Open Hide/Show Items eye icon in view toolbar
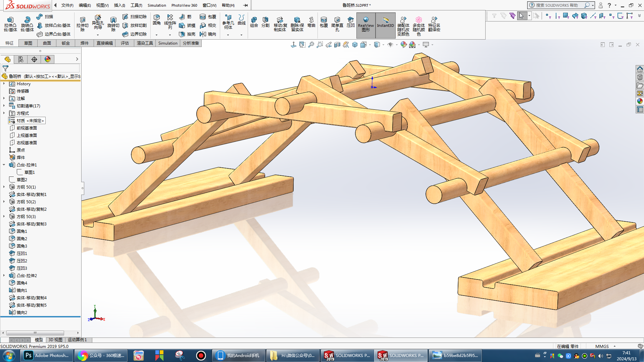Screen dimensions: 644x362 click(x=390, y=44)
